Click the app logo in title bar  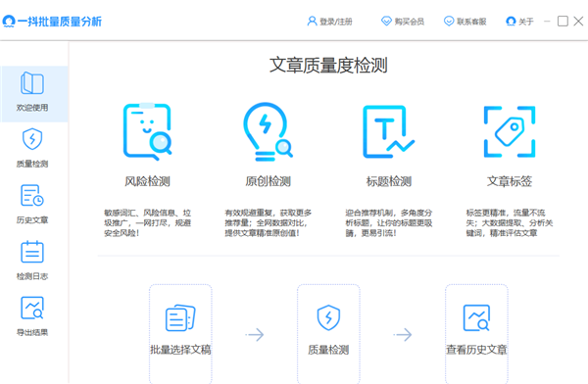8,22
